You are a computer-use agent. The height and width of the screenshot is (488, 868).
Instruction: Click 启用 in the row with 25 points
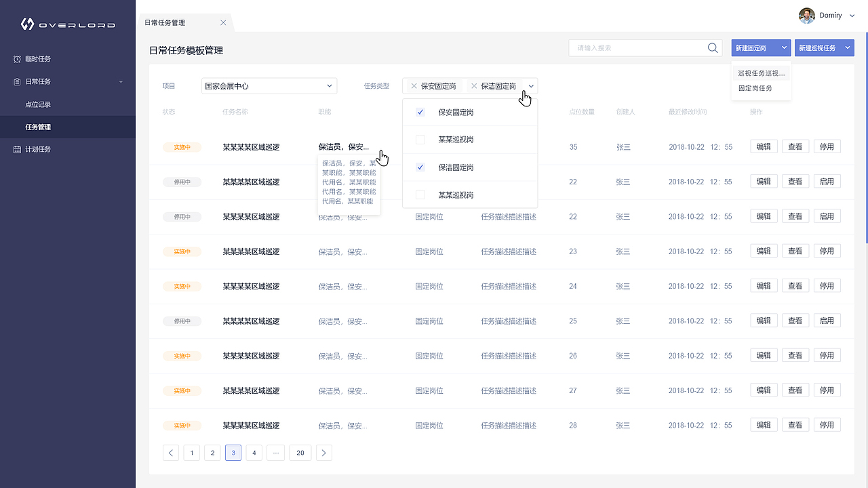coord(827,321)
